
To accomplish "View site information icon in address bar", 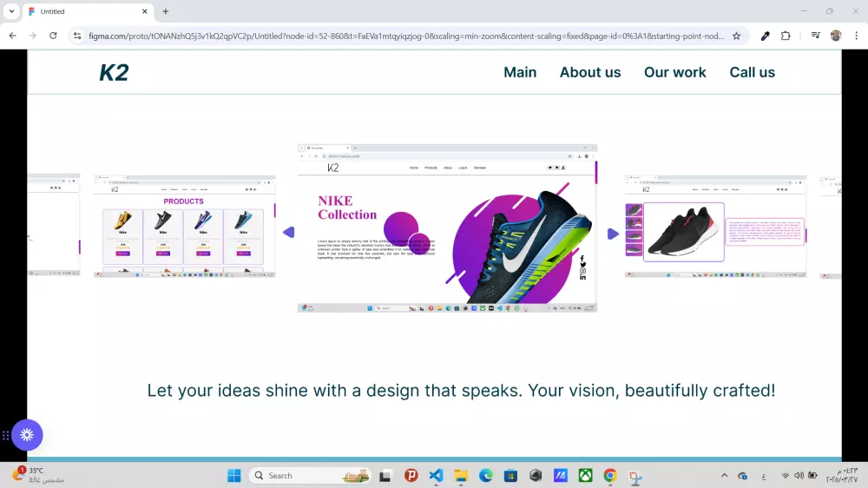I will [x=77, y=36].
